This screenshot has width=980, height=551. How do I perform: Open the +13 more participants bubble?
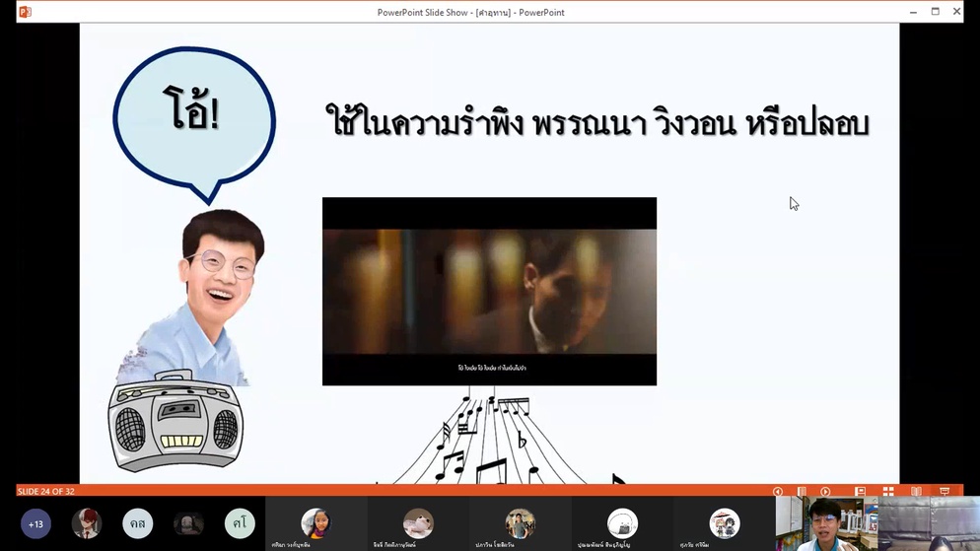35,523
